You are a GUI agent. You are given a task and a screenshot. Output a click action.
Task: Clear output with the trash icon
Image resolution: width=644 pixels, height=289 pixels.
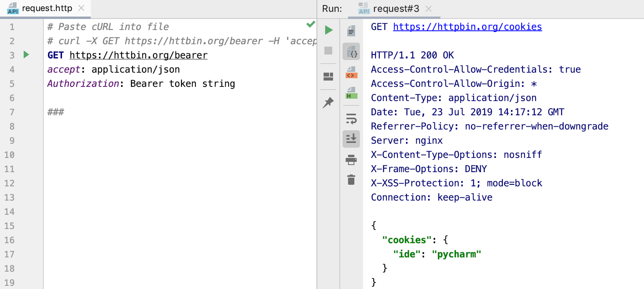[351, 180]
